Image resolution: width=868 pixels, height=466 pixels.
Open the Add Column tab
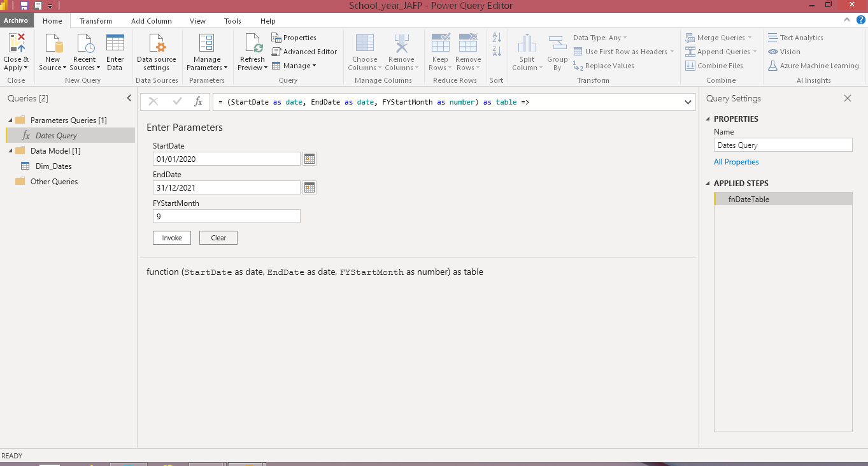[x=152, y=21]
